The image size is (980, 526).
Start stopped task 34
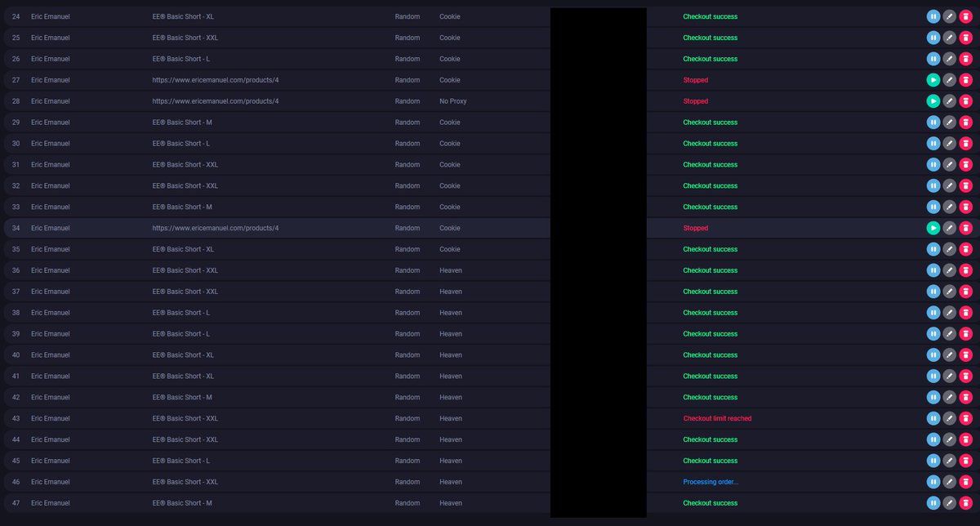click(x=933, y=228)
